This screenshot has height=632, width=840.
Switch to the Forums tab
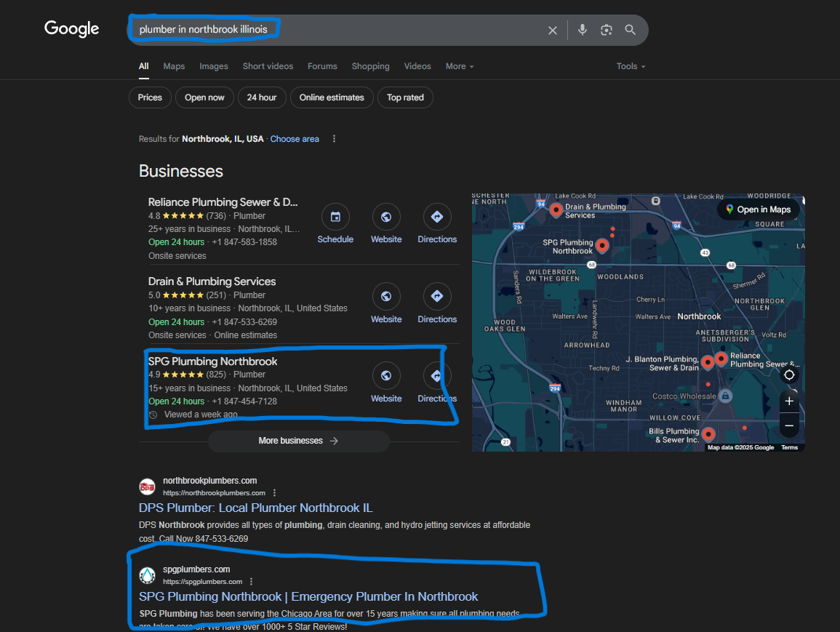click(322, 66)
